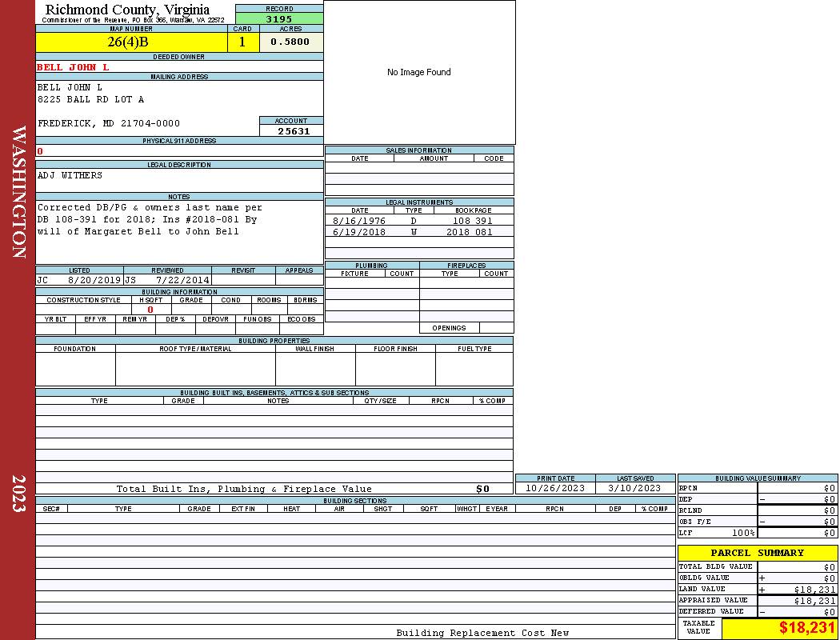Click the No Image Found placeholder
Image resolution: width=840 pixels, height=640 pixels.
point(419,72)
